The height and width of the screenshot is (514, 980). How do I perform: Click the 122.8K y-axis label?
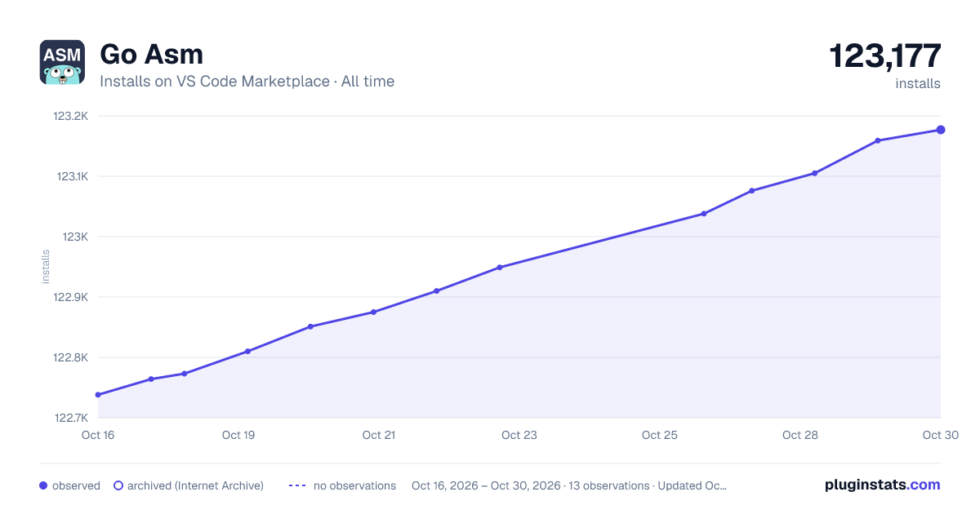[71, 357]
